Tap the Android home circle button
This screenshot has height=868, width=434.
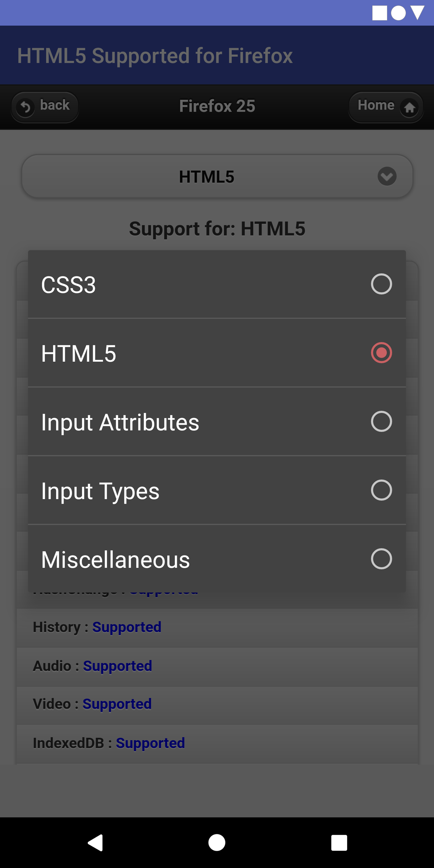click(x=217, y=843)
